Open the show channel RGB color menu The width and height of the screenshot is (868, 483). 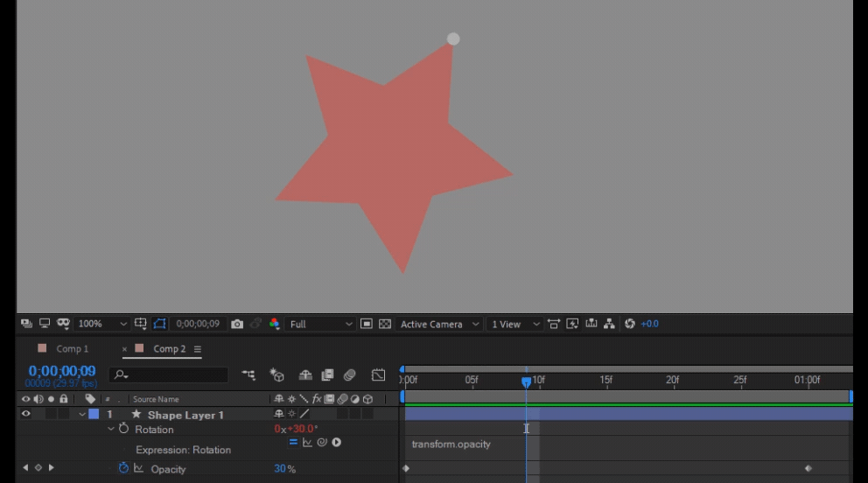coord(274,324)
